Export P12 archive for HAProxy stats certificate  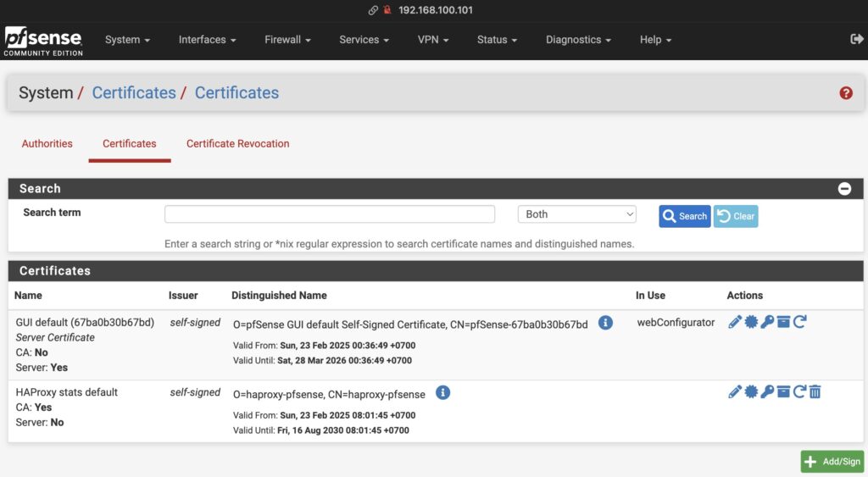click(783, 391)
